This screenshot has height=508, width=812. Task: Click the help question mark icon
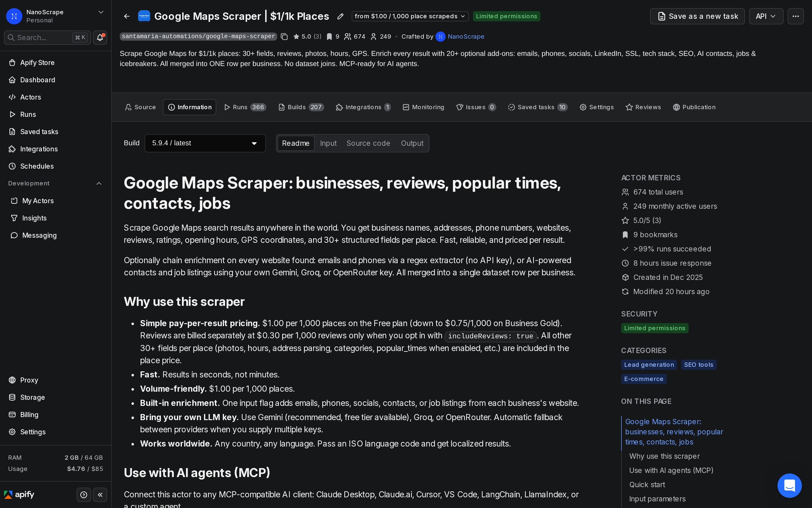click(84, 495)
